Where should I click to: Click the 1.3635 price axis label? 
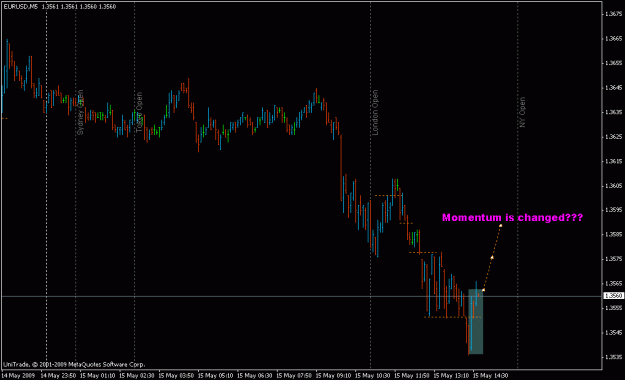click(613, 112)
